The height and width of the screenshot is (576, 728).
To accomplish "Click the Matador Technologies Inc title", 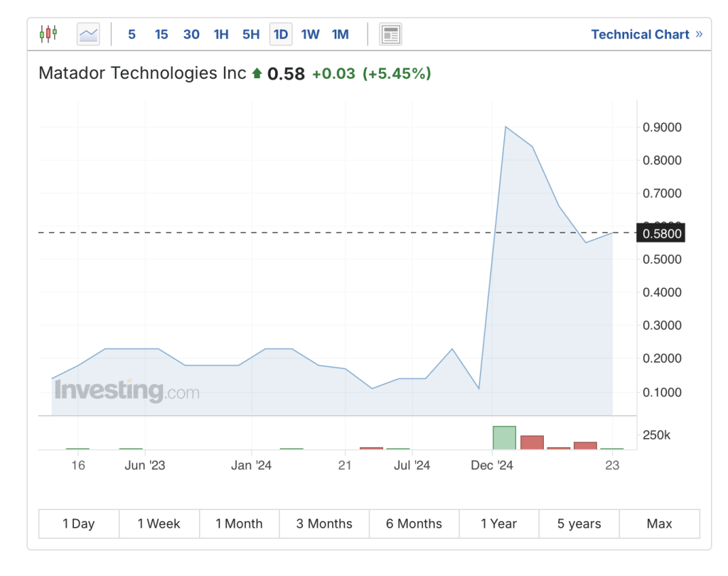I will (142, 73).
